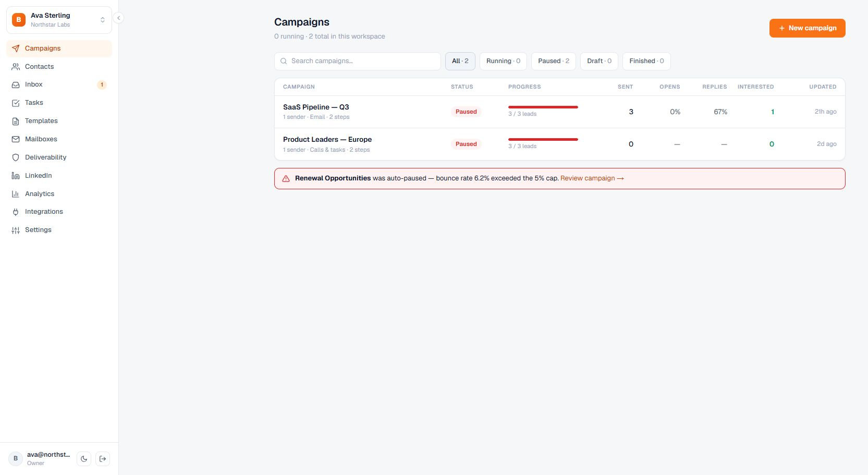The width and height of the screenshot is (868, 475).
Task: Click the Tasks checkbox icon
Action: 16,103
